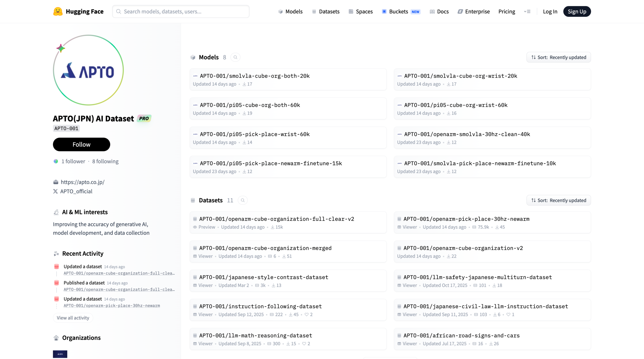The image size is (644, 359).
Task: Click the APTO profile avatar image
Action: [88, 70]
